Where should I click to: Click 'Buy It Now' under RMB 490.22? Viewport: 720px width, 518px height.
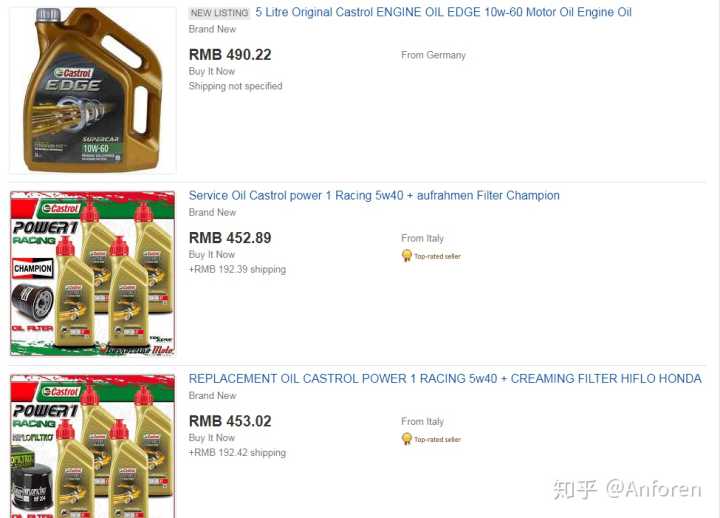[212, 72]
